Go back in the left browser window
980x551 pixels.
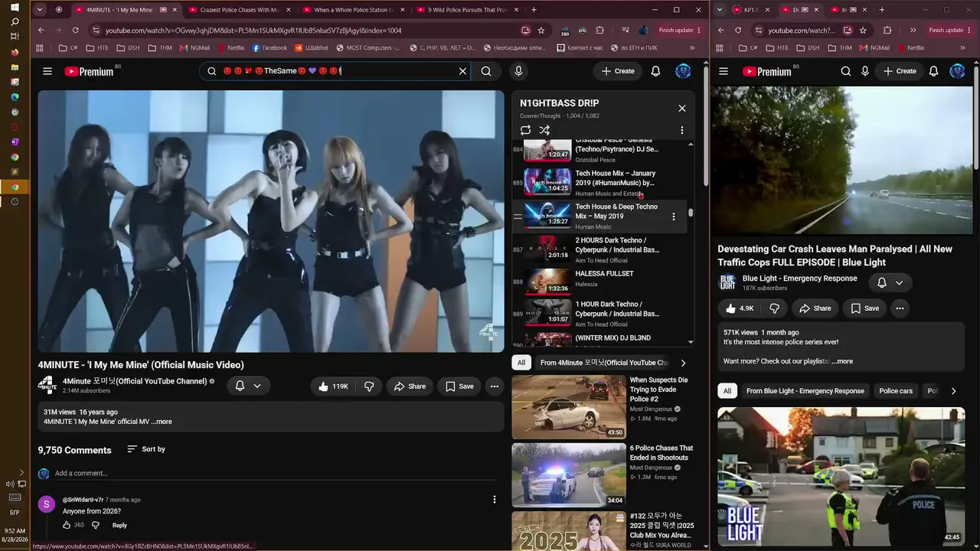click(41, 31)
